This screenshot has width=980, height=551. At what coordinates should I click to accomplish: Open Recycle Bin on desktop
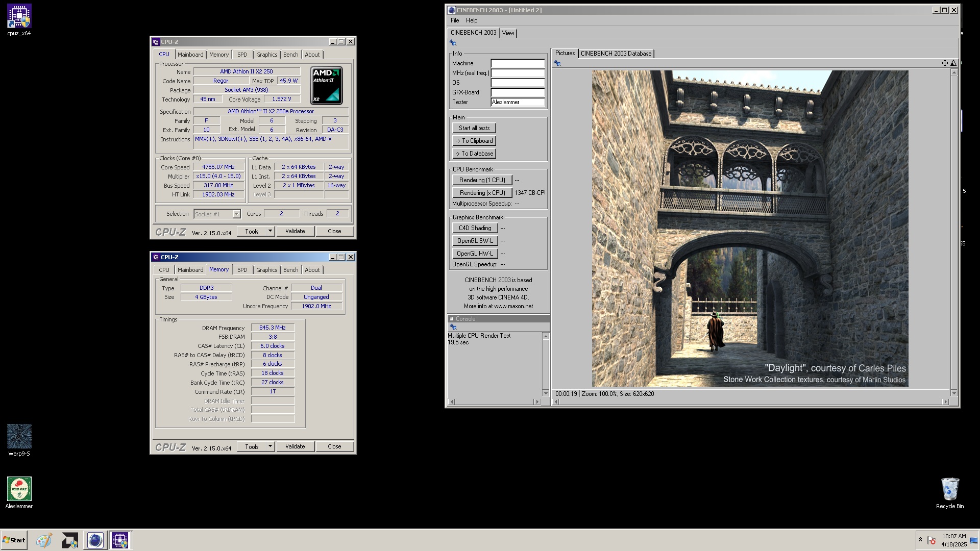950,493
